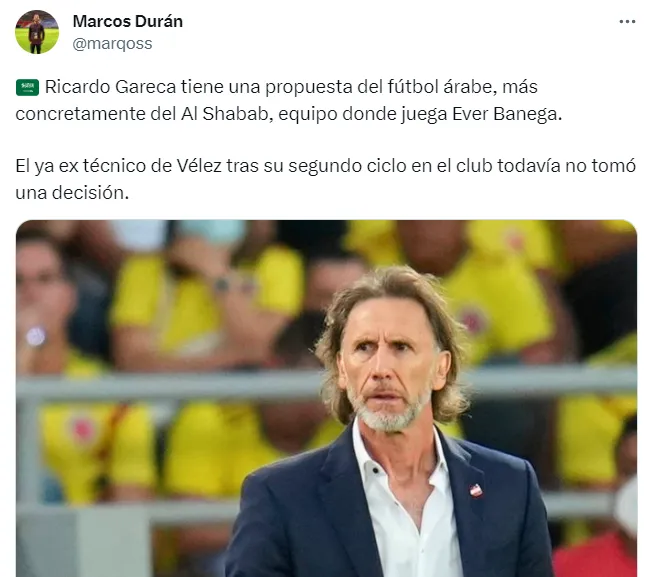Click the words "una decisión" in the tweet
Image resolution: width=655 pixels, height=577 pixels.
(72, 193)
